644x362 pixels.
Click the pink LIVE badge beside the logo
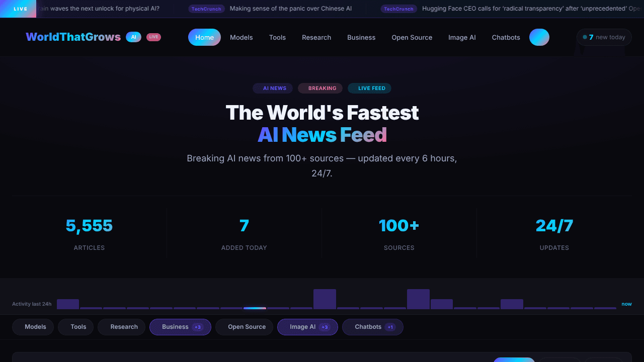click(x=153, y=37)
